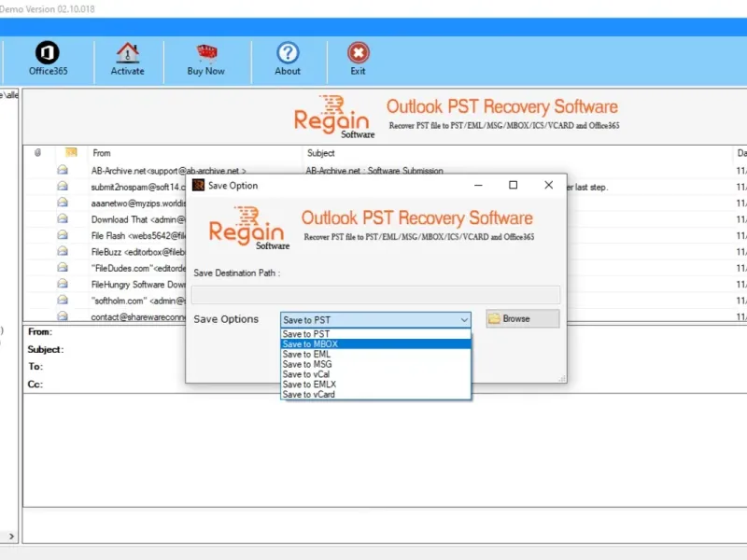Expand the Save Options combo box arrow
This screenshot has height=560, width=747.
point(464,320)
